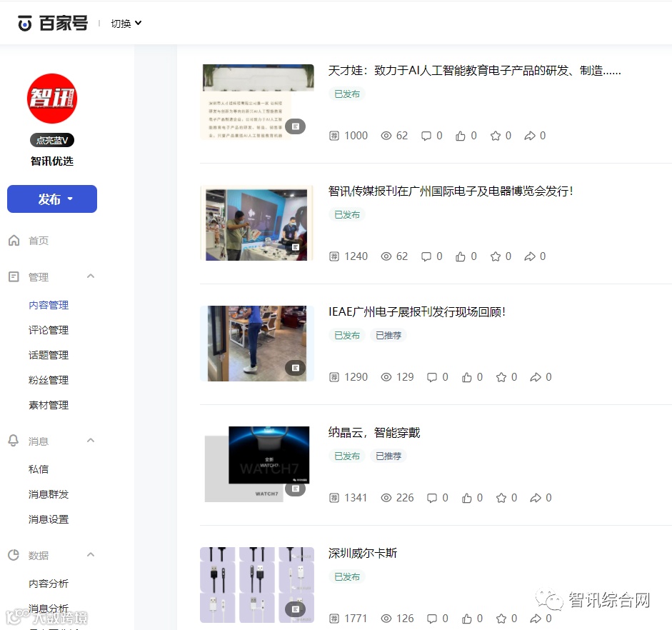The height and width of the screenshot is (630, 672).
Task: Click share icon on IEAE row
Action: [536, 377]
